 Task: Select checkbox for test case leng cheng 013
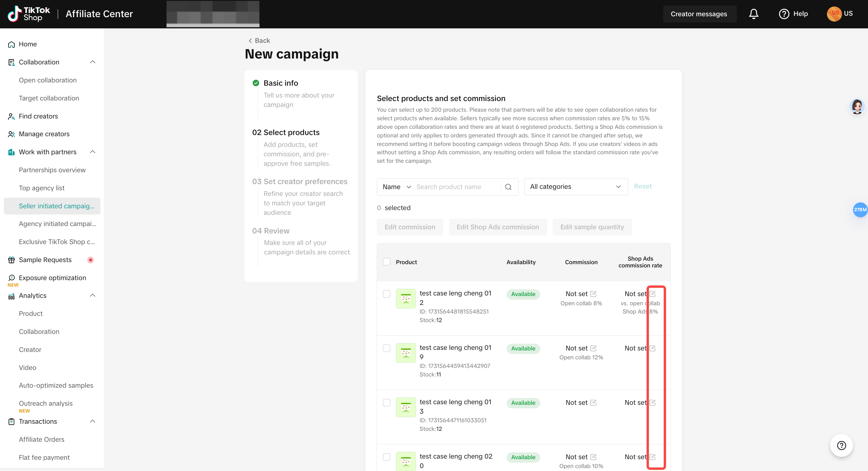(x=386, y=402)
